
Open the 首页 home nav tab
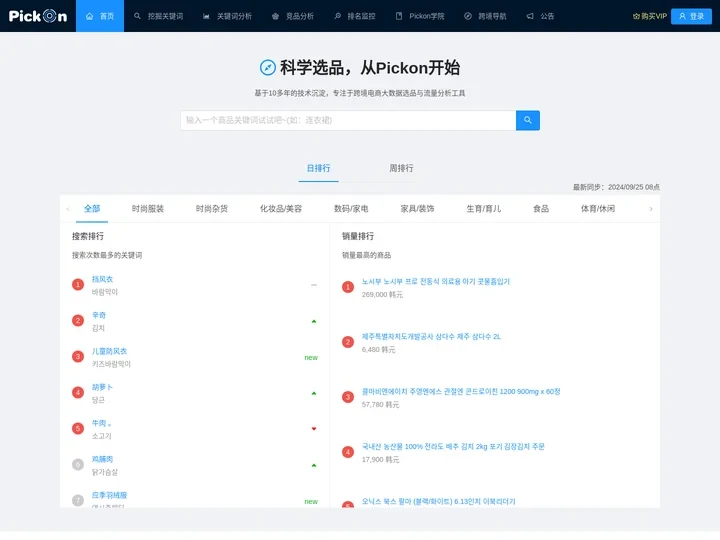100,16
